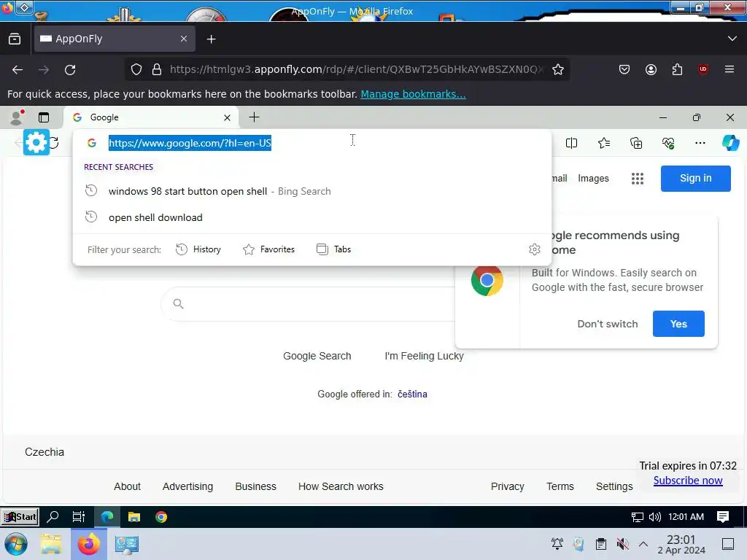Open File Explorer in remote taskbar

click(134, 517)
